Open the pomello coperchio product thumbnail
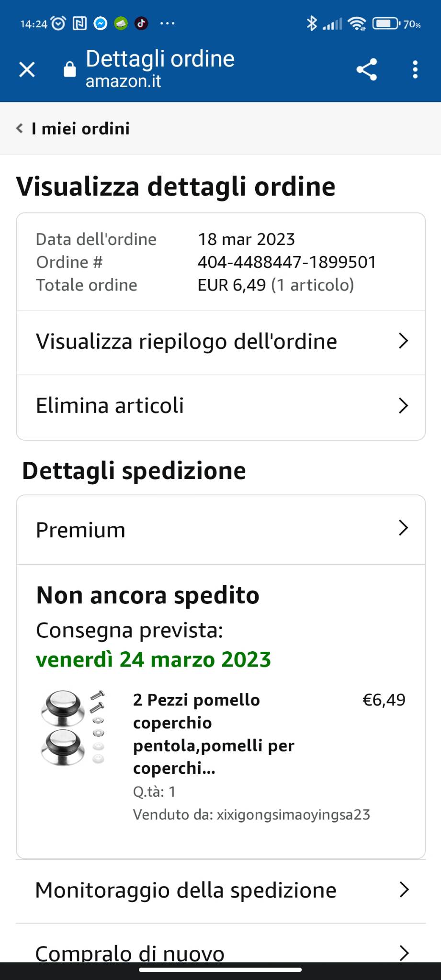This screenshot has height=980, width=441. 73,728
